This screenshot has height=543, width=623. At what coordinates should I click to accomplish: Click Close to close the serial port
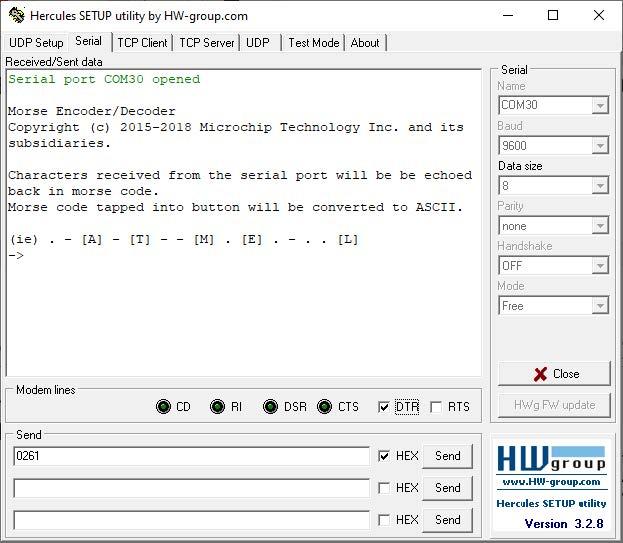[x=554, y=373]
